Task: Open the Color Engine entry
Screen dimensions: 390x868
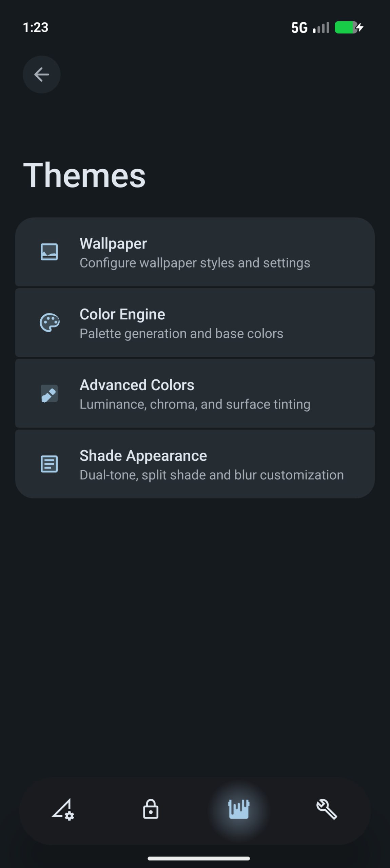Action: tap(195, 322)
